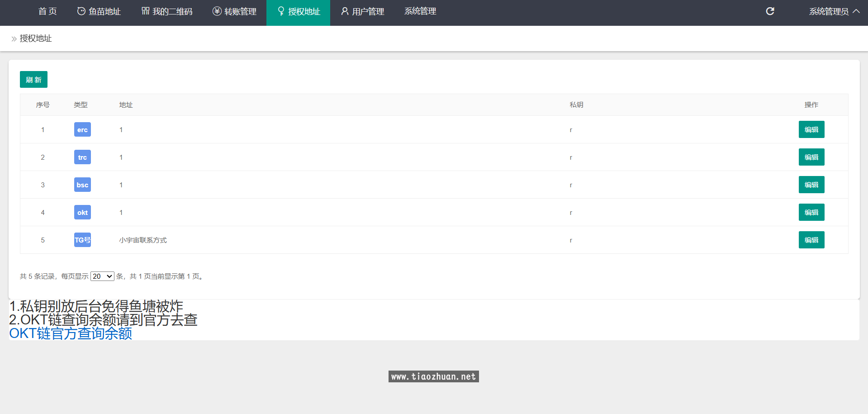Click the okt type badge in row 4
This screenshot has width=868, height=414.
click(82, 213)
